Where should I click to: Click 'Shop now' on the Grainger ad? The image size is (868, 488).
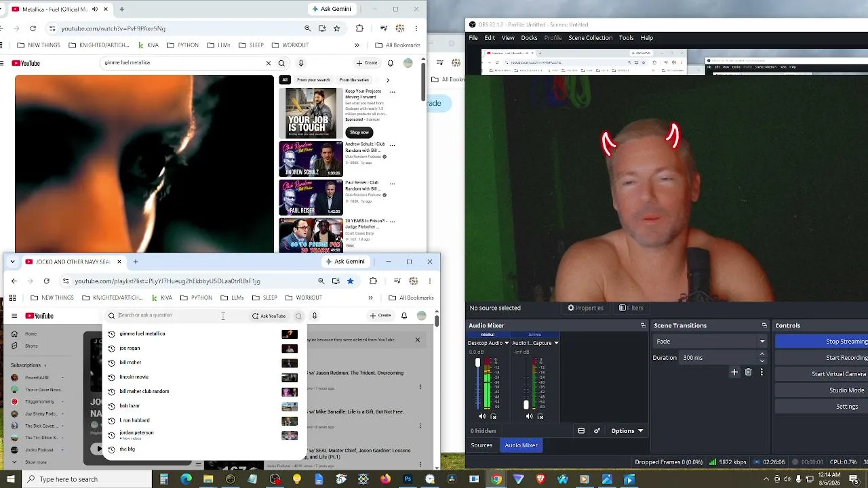click(x=359, y=132)
